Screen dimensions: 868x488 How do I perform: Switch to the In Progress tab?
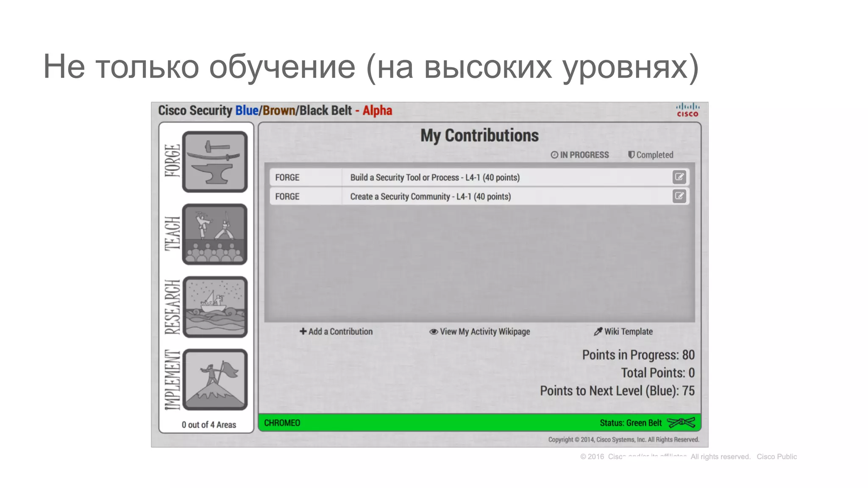(x=580, y=155)
